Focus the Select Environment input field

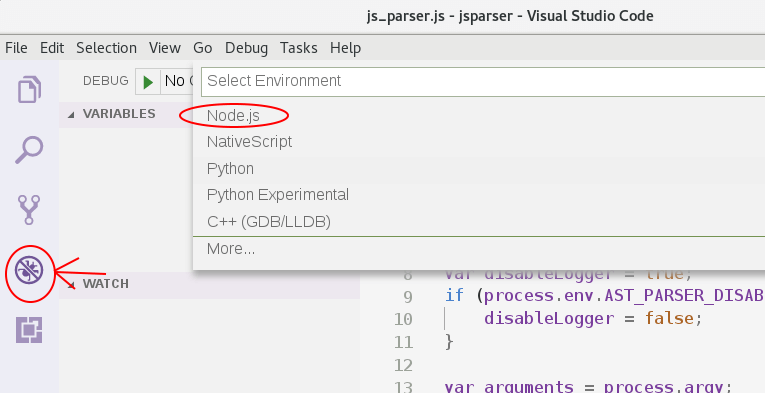(x=483, y=81)
